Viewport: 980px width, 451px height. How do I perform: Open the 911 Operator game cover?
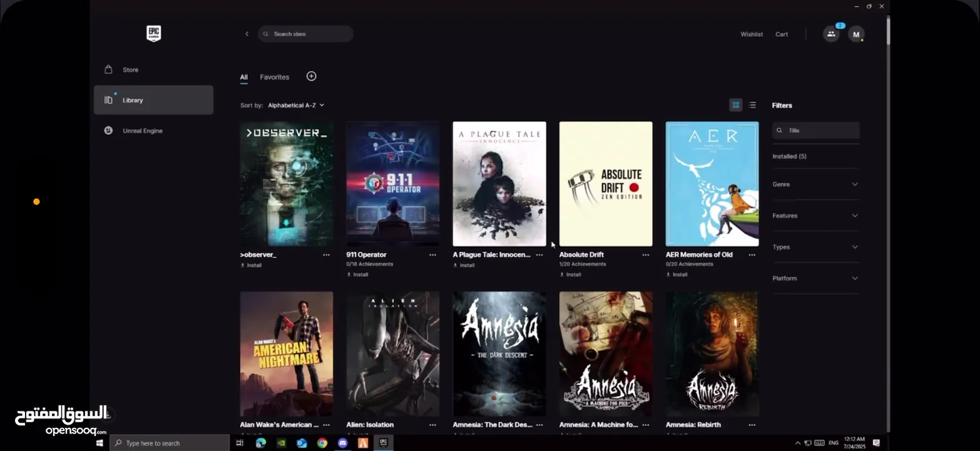coord(393,184)
